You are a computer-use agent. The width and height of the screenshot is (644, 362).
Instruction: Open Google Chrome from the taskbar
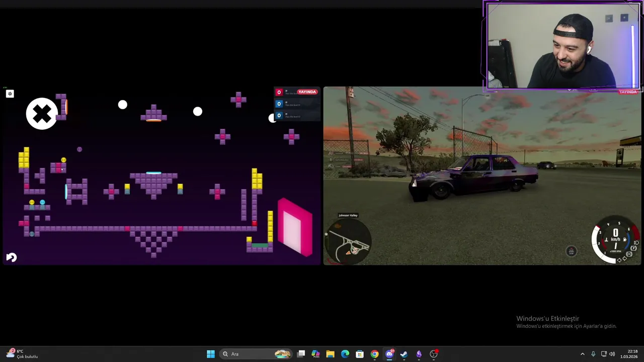tap(374, 354)
